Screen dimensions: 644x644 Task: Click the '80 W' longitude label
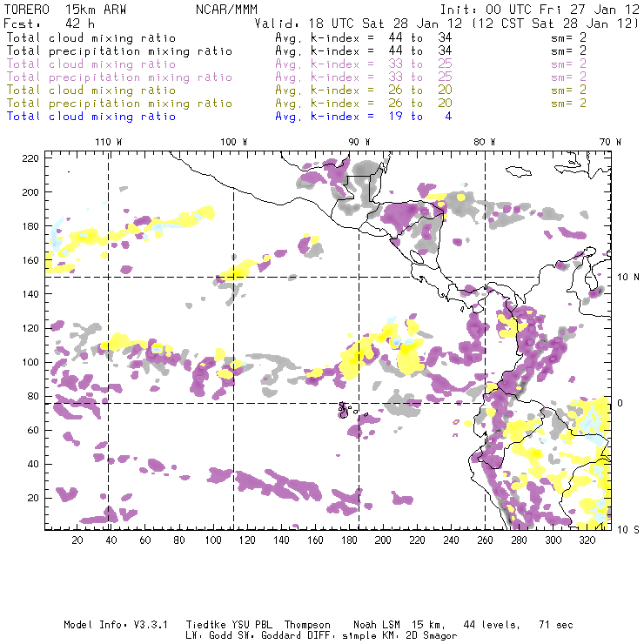pos(484,142)
